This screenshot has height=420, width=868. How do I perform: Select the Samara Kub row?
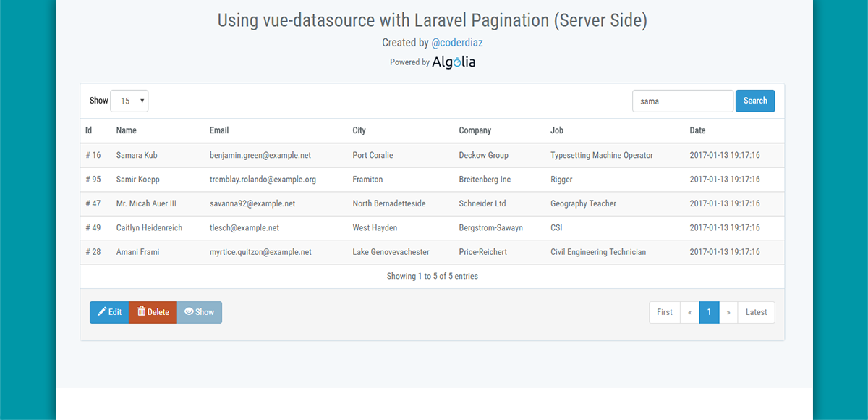coord(432,155)
